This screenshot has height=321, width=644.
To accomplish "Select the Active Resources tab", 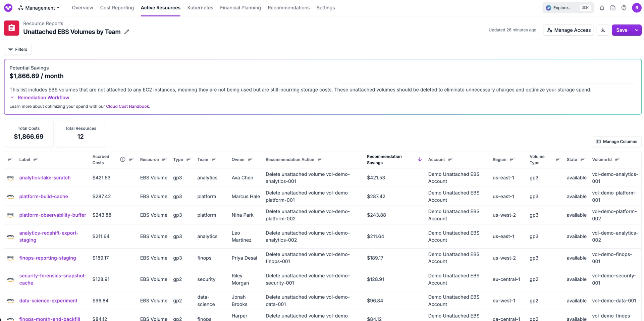I will coord(160,8).
